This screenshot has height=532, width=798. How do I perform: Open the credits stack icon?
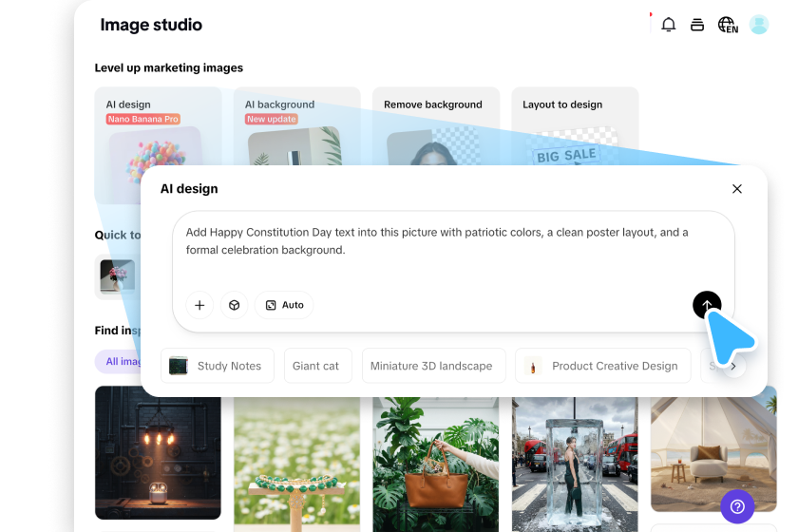point(697,25)
